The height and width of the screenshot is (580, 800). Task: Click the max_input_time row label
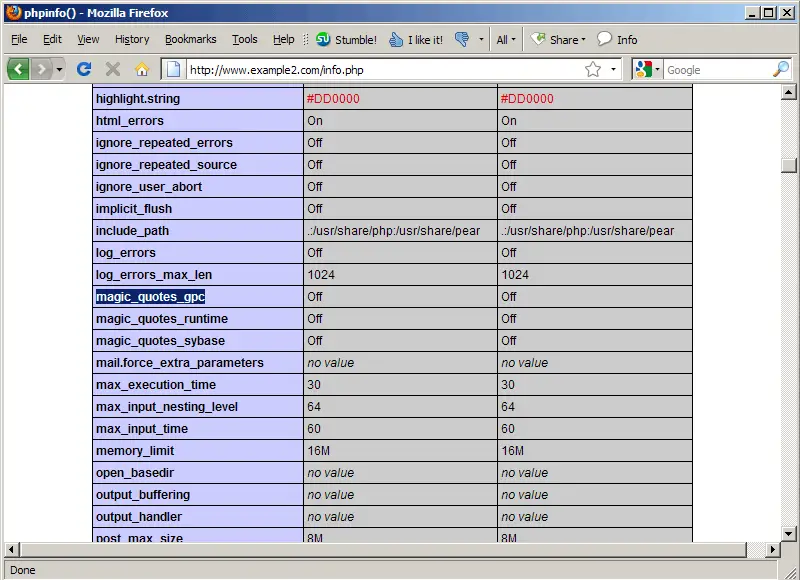pos(142,429)
